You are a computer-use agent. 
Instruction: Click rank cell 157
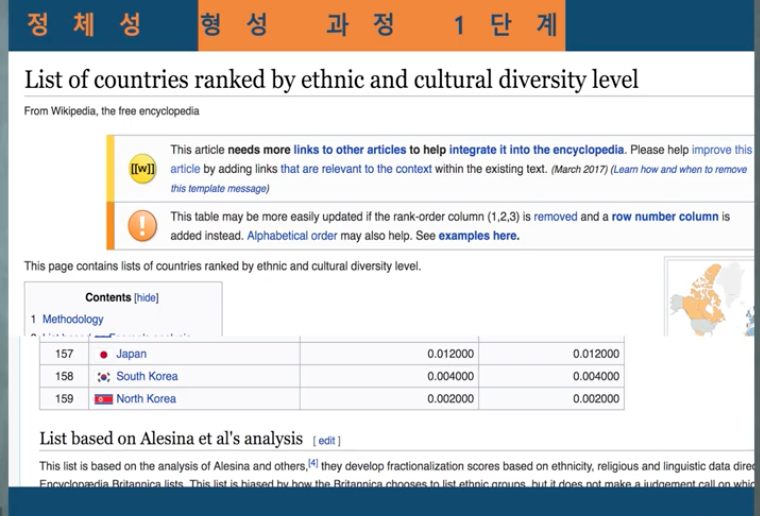[x=64, y=354]
